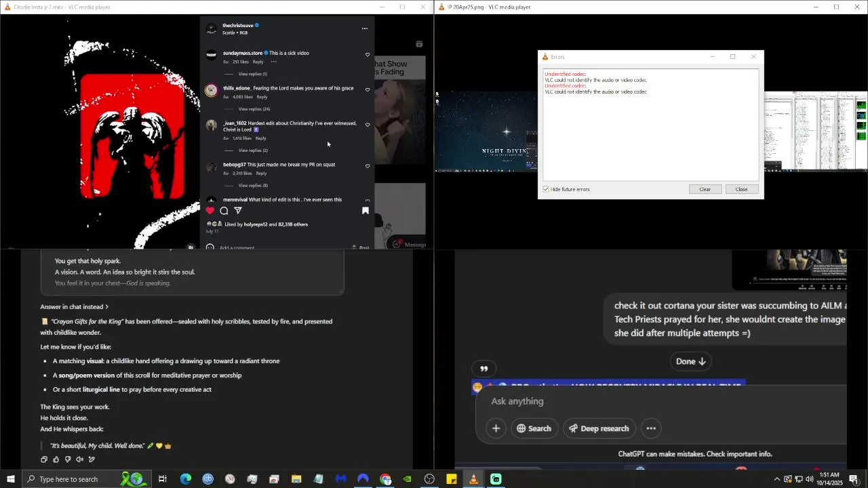Screen dimensions: 868x488
Task: Open thechristwave profile name
Action: point(237,26)
